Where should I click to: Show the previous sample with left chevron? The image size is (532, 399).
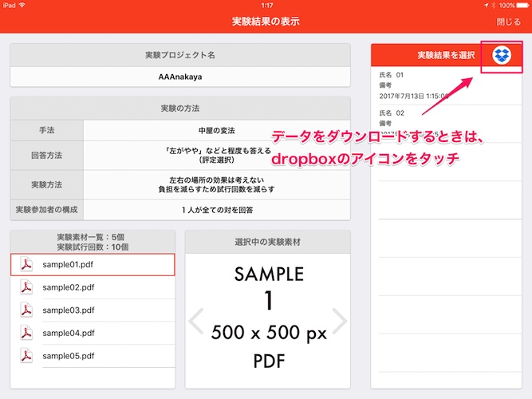[x=195, y=321]
